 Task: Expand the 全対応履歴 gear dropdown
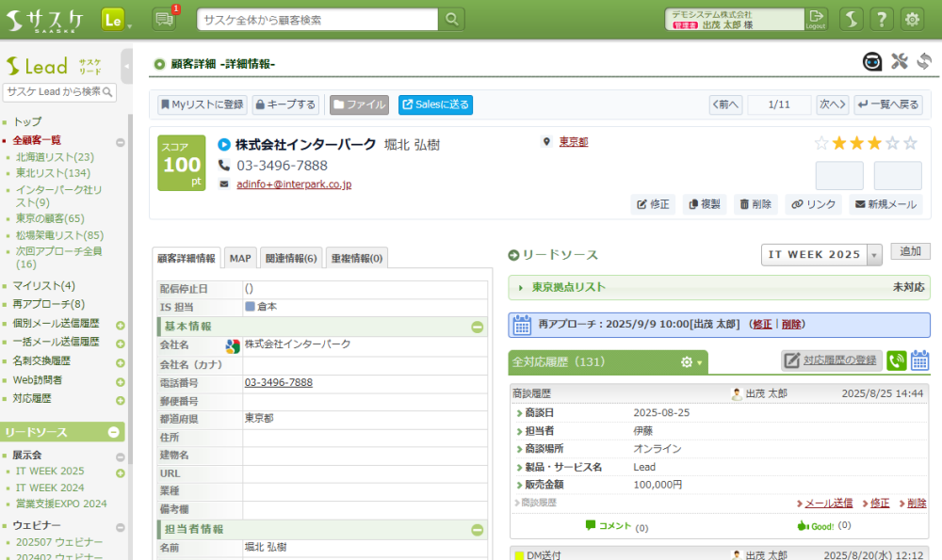click(692, 362)
